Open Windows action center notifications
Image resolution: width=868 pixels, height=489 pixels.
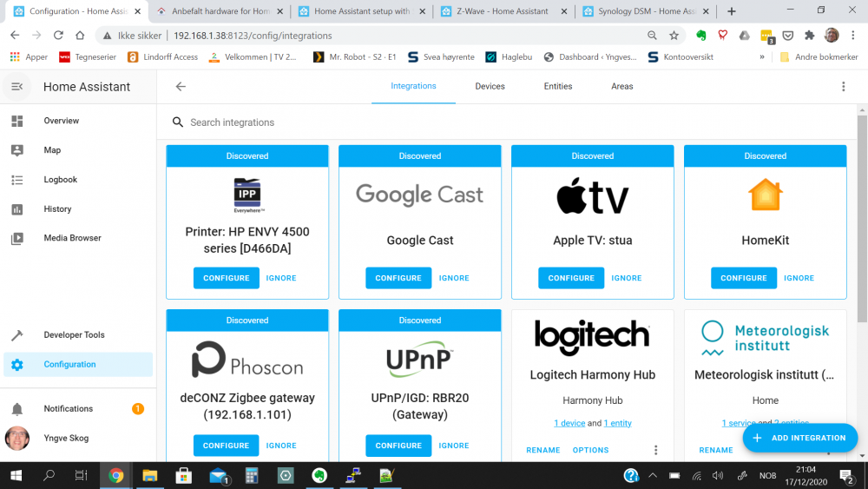(845, 476)
